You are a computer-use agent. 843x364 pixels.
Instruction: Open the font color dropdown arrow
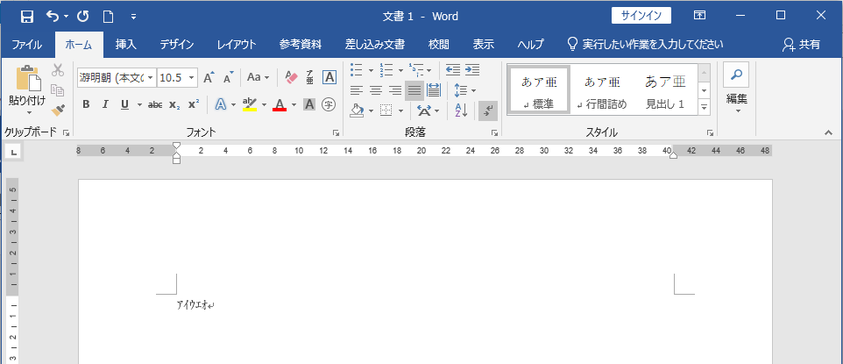coord(294,105)
